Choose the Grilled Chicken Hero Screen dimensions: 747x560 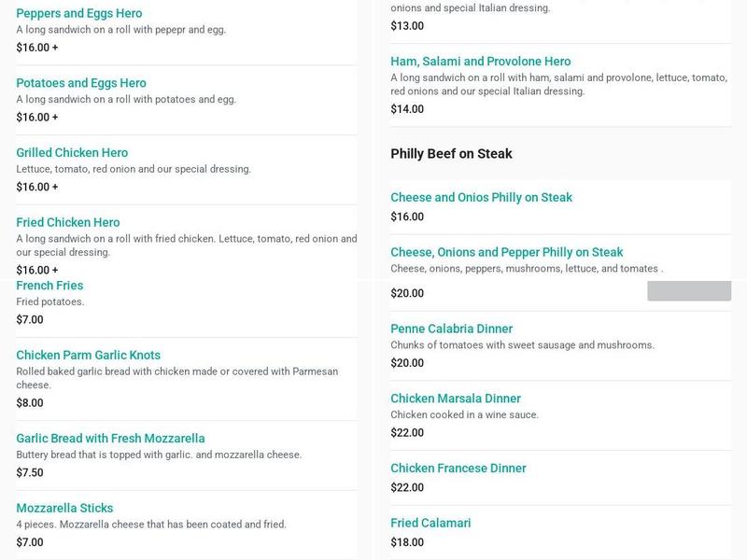click(x=72, y=153)
